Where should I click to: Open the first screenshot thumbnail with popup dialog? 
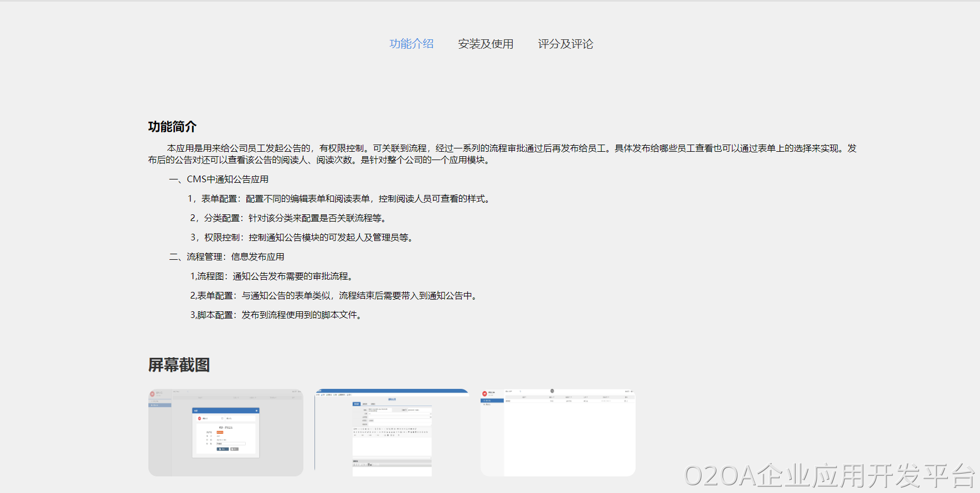tap(225, 433)
